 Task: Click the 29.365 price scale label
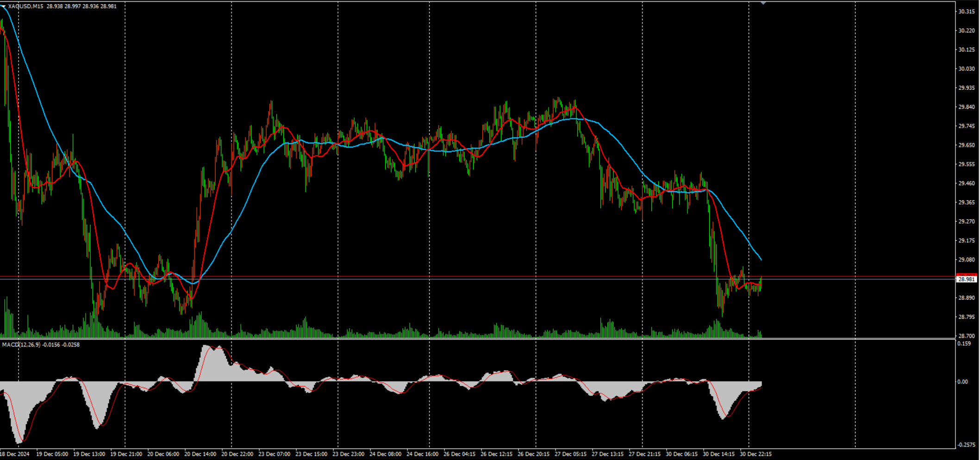pyautogui.click(x=967, y=203)
